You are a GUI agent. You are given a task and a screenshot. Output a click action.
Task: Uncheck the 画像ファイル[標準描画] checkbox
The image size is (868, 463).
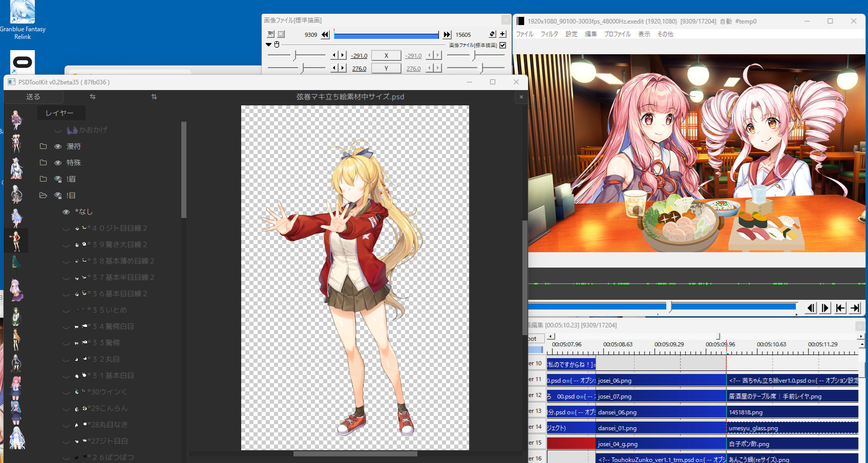[503, 45]
